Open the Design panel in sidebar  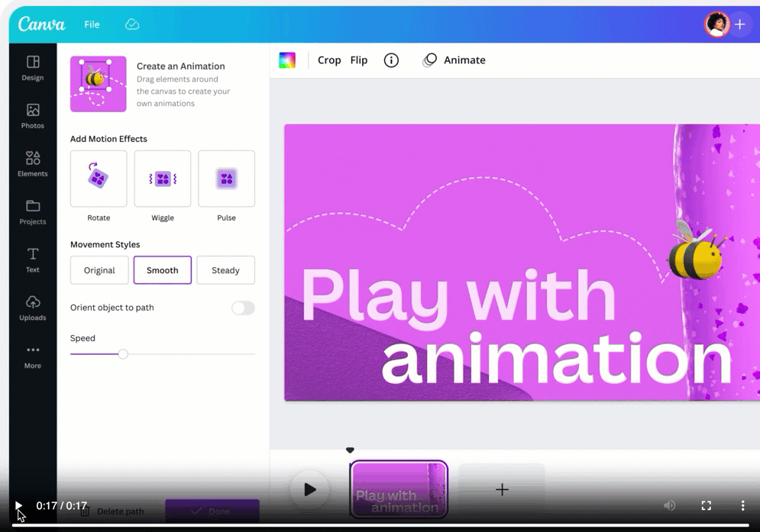(33, 68)
